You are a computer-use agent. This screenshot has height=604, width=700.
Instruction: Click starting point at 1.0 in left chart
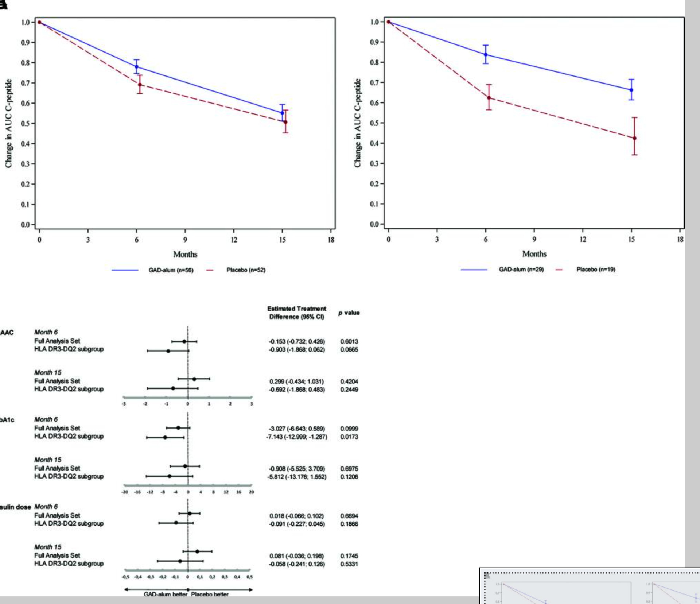(39, 22)
